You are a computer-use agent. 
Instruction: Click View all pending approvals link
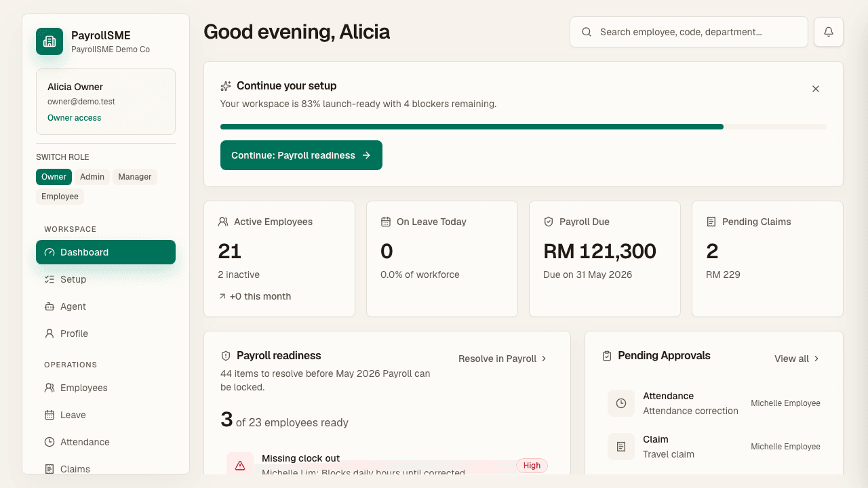(x=797, y=359)
